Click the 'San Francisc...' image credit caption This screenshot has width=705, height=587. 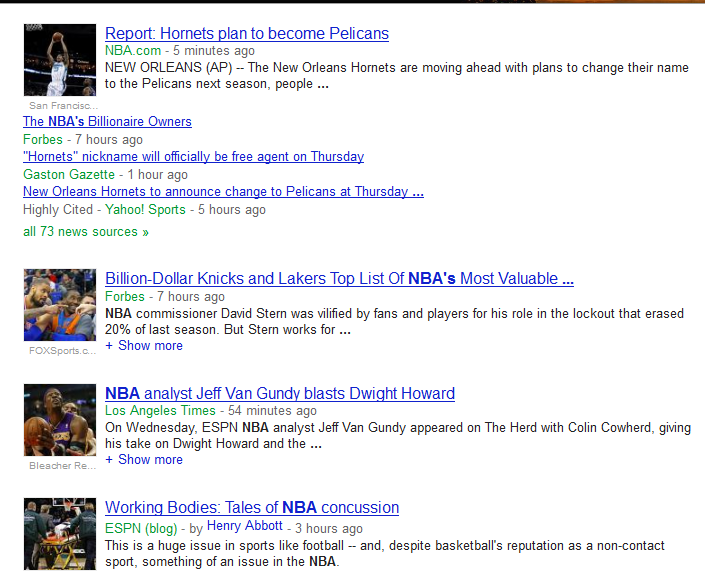[63, 106]
